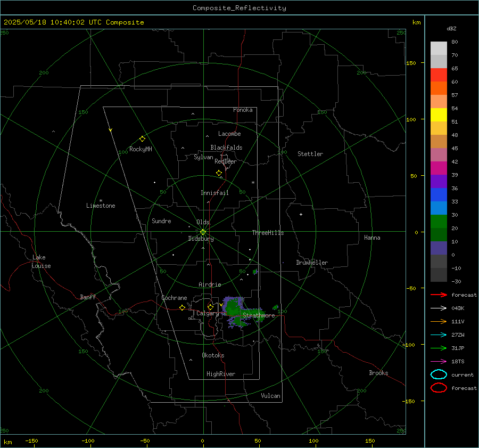479x448 pixels.
Task: Click the Composite_Reflectivity title text
Action: [x=240, y=8]
